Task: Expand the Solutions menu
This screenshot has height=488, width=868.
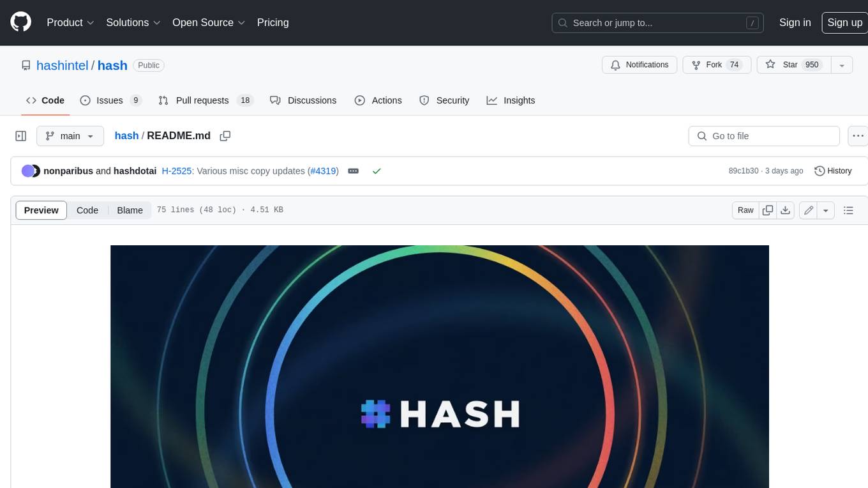Action: point(133,22)
